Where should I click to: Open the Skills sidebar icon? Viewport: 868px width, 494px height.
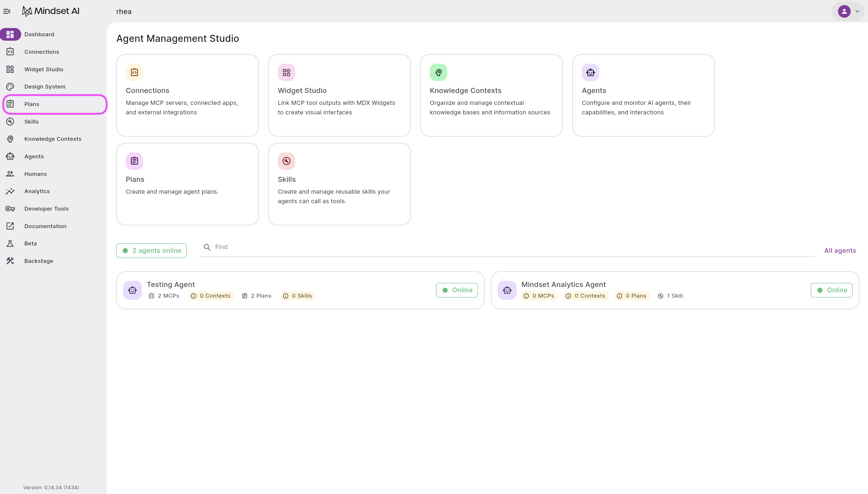coord(10,121)
